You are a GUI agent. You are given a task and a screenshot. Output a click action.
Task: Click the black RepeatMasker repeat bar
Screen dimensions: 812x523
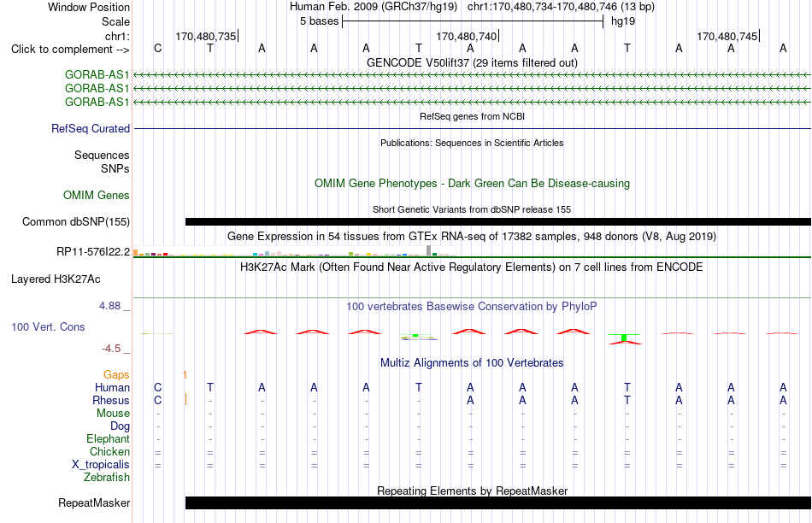pyautogui.click(x=498, y=502)
